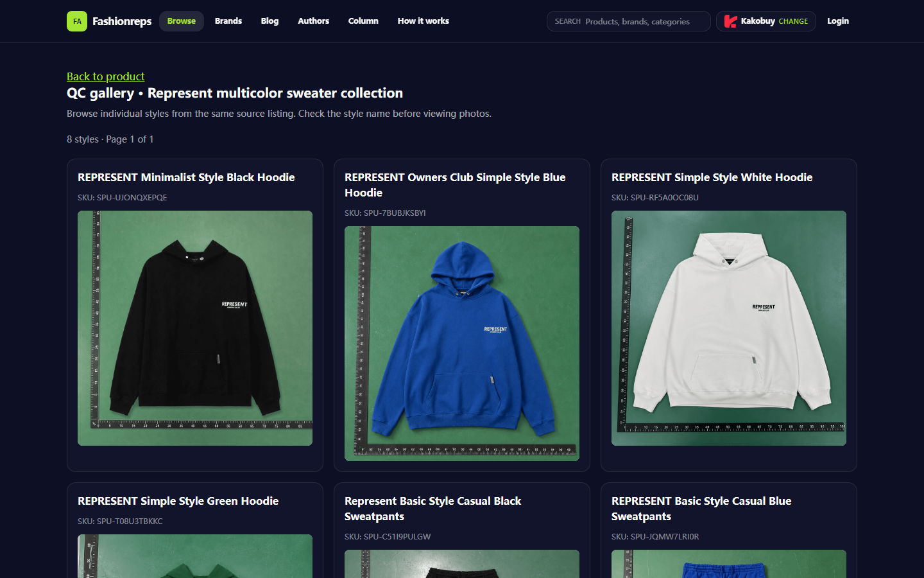Screen dimensions: 924x578
Task: Open REPRESENT Simple Style Green Hoodie title
Action: (178, 501)
